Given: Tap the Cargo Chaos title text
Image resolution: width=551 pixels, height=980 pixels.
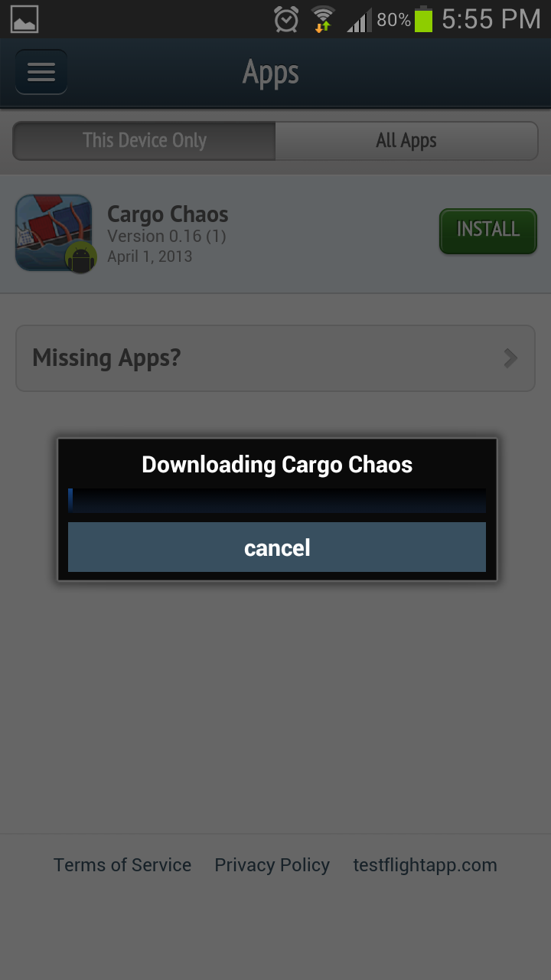Looking at the screenshot, I should [168, 214].
